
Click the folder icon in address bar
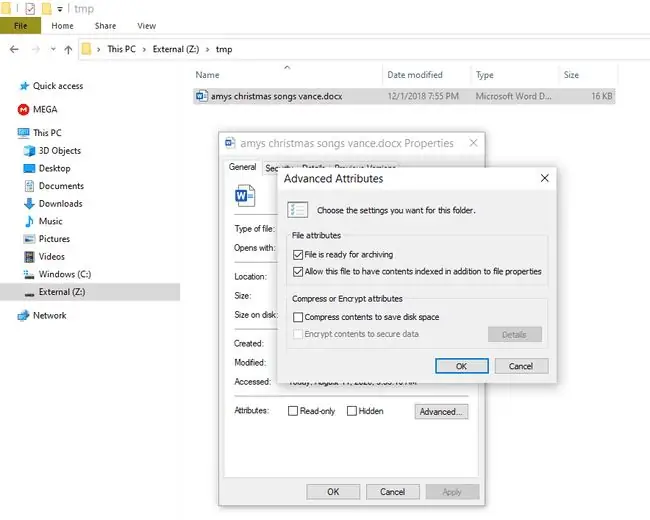point(86,49)
